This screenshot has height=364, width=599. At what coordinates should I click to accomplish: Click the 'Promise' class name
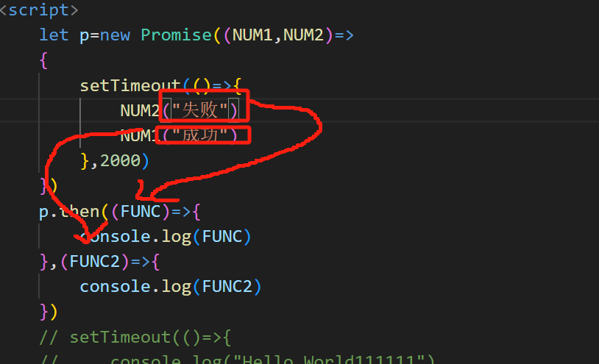[x=176, y=35]
